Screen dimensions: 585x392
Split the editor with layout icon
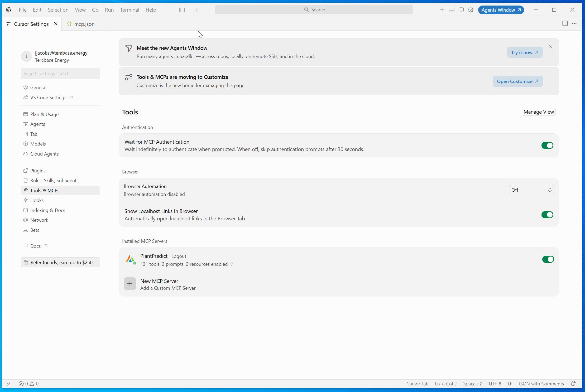coord(565,23)
